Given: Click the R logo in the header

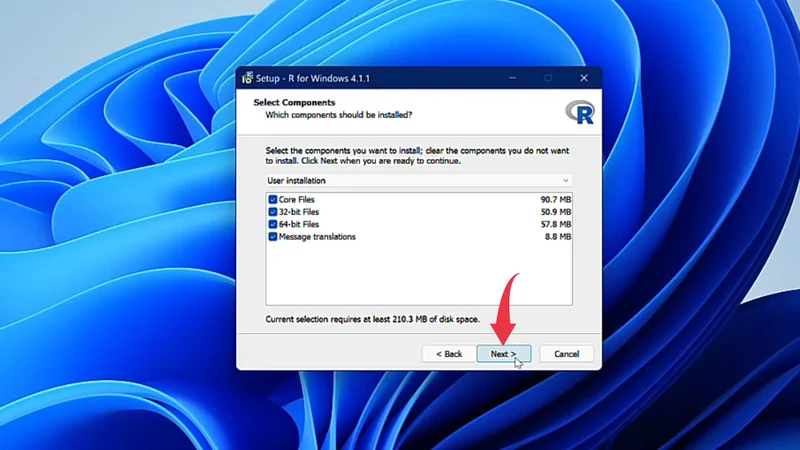Looking at the screenshot, I should pos(579,111).
